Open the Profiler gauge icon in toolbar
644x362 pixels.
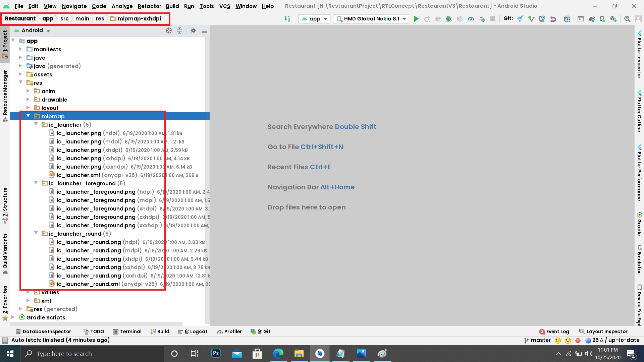click(471, 19)
